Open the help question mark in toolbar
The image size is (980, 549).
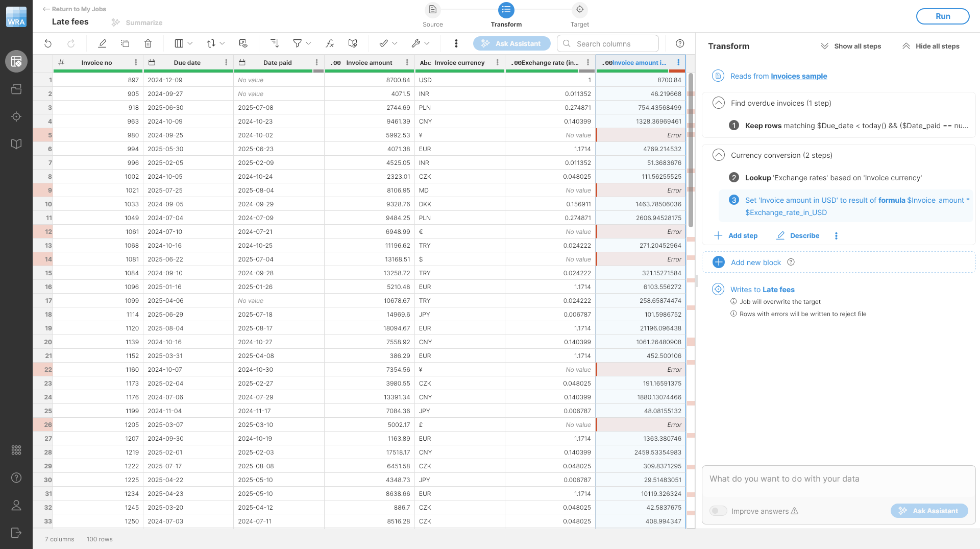coord(680,44)
